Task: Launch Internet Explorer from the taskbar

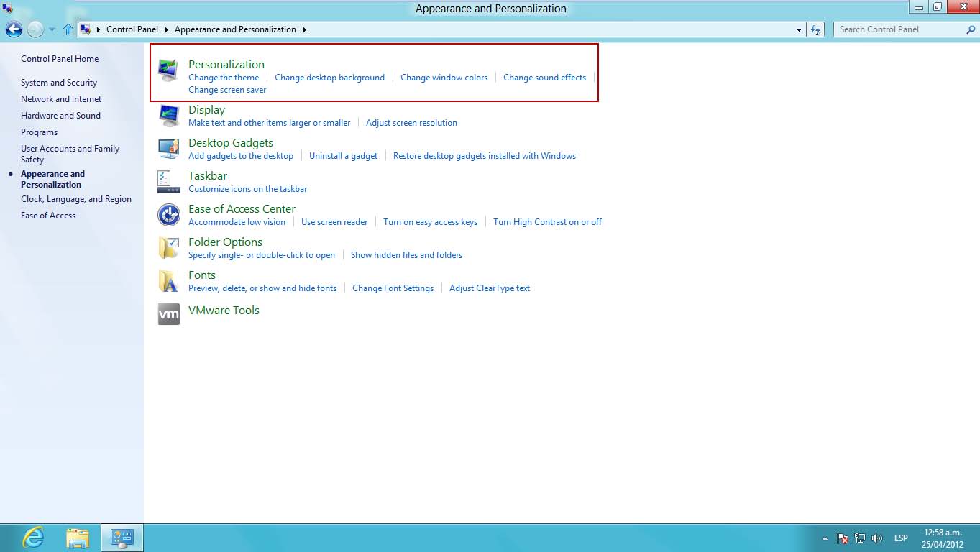Action: [x=33, y=538]
